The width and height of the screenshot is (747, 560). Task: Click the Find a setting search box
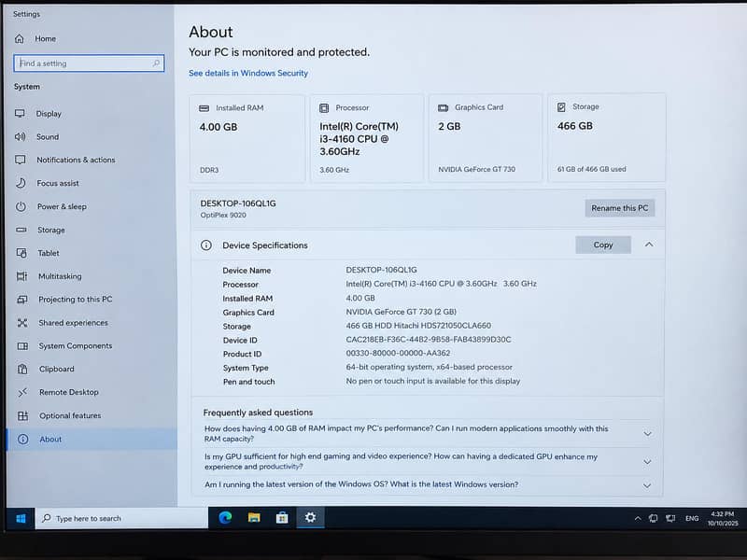pos(89,63)
